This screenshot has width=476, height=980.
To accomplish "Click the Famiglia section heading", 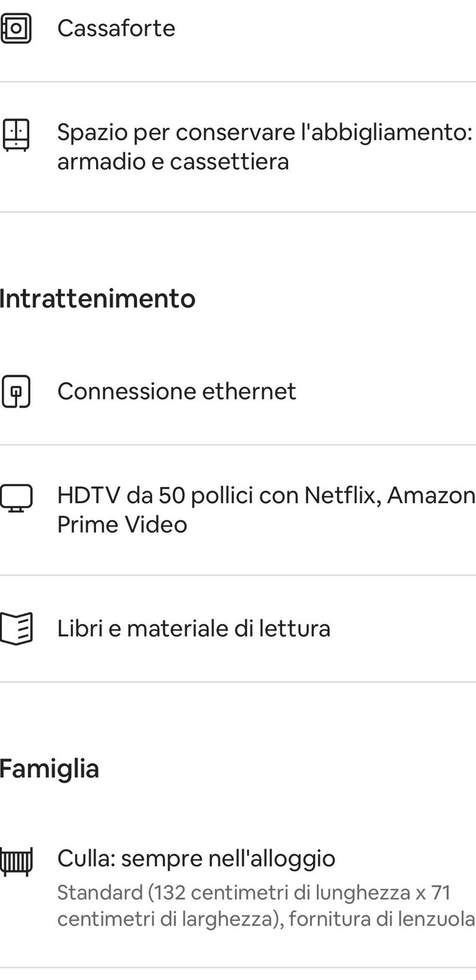I will 50,768.
